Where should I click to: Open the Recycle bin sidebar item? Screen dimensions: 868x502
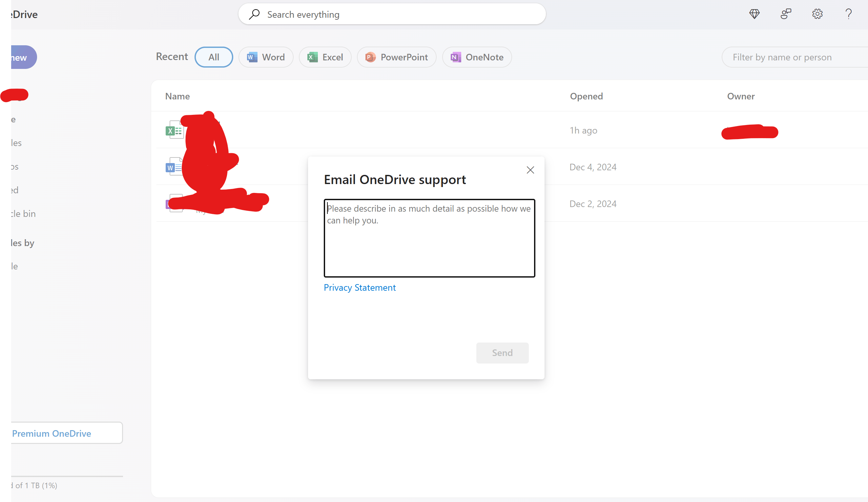pyautogui.click(x=23, y=214)
